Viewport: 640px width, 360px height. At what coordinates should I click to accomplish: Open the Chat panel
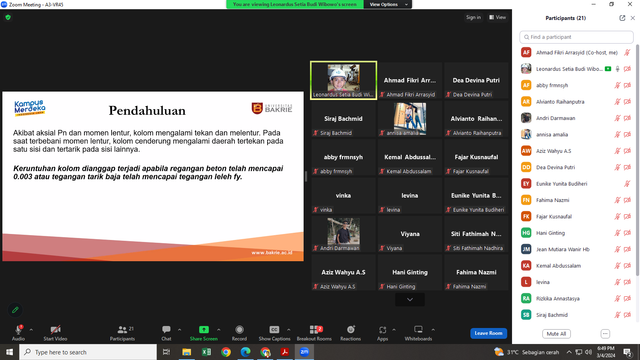click(x=166, y=333)
